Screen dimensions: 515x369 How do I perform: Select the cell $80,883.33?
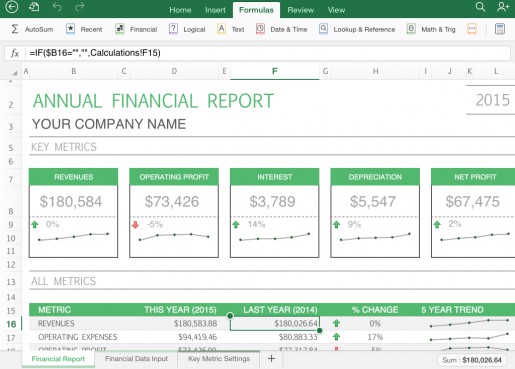click(x=298, y=337)
